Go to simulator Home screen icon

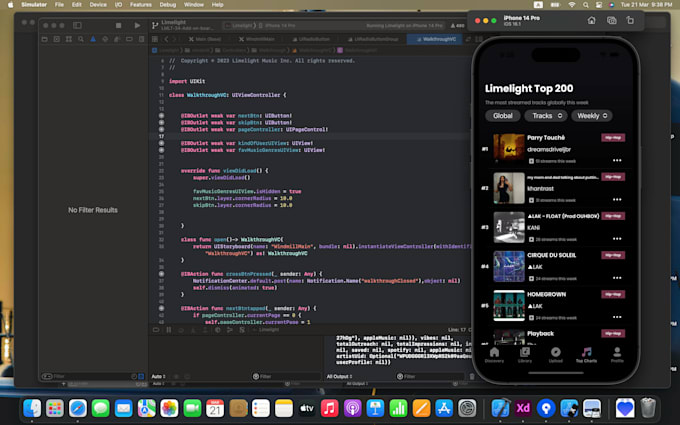click(x=592, y=20)
